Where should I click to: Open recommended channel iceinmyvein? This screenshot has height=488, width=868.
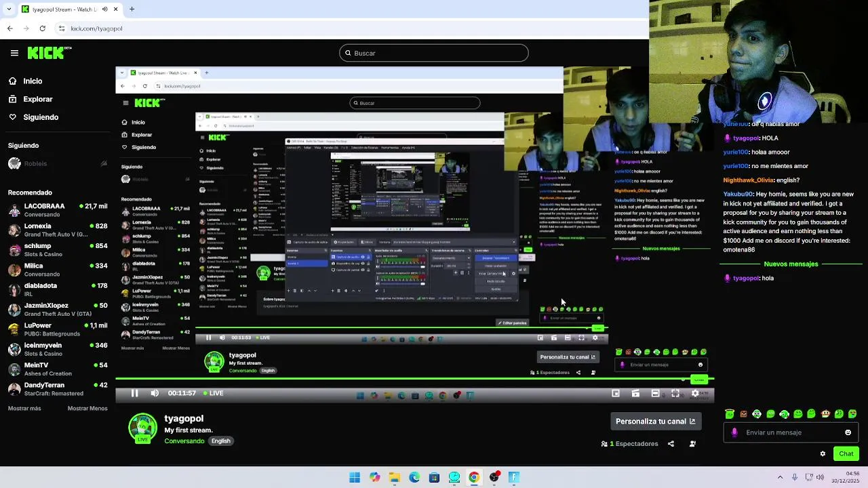[58, 349]
